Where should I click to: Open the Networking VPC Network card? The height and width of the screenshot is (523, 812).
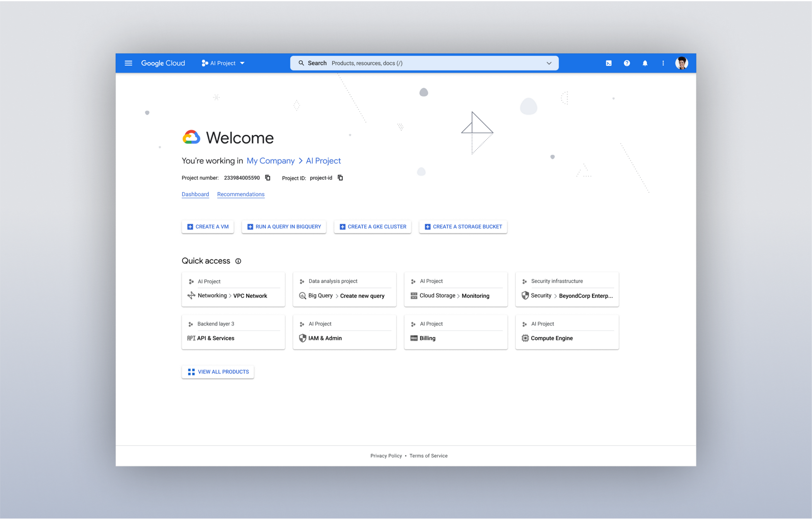(x=233, y=290)
